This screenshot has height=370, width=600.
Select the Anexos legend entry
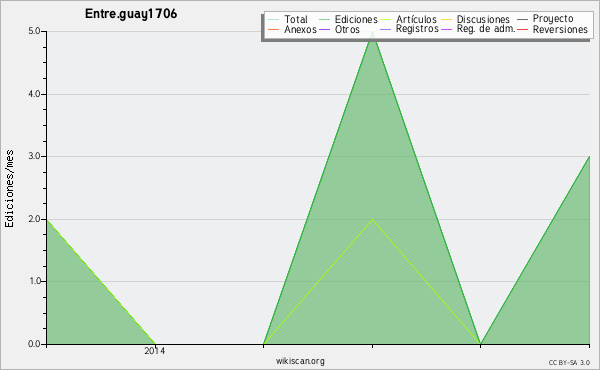[292, 29]
